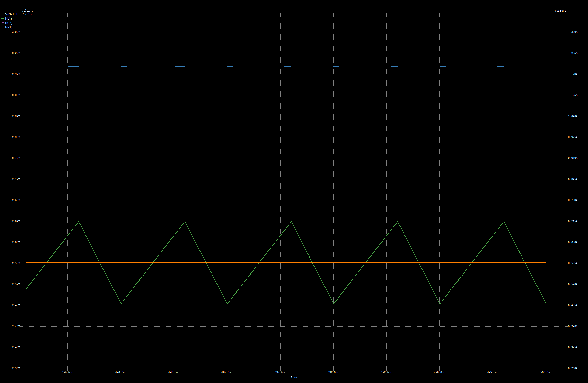Click the 1.300A tick on current axis
This screenshot has width=588, height=383.
tap(573, 32)
